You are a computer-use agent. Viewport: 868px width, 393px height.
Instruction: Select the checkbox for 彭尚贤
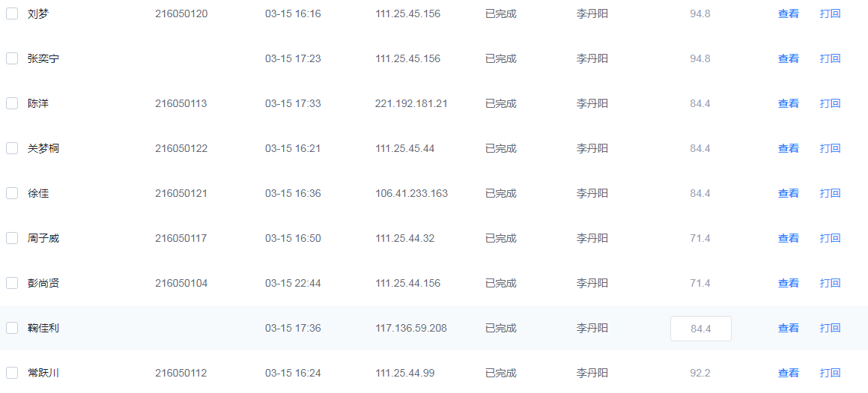[x=12, y=283]
